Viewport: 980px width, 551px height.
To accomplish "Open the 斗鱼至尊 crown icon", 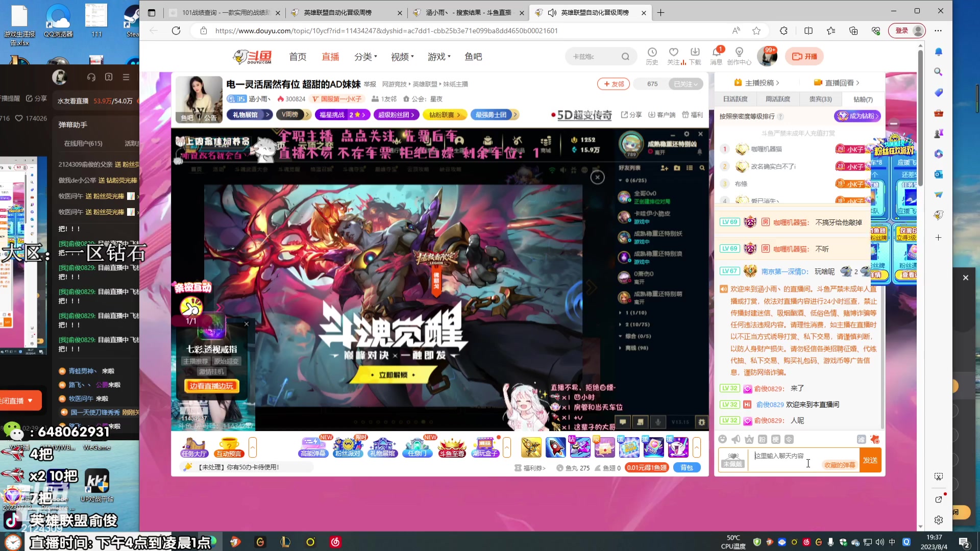I will click(x=452, y=447).
